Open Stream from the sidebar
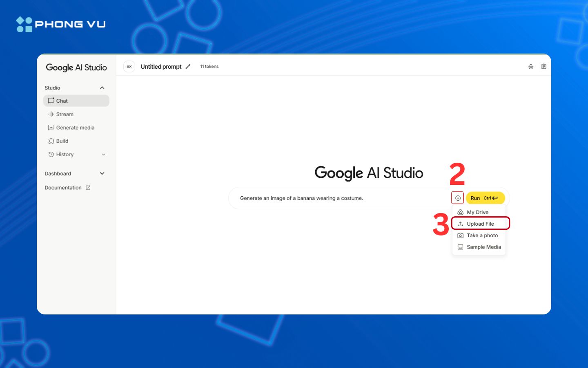This screenshot has width=588, height=368. click(x=65, y=114)
